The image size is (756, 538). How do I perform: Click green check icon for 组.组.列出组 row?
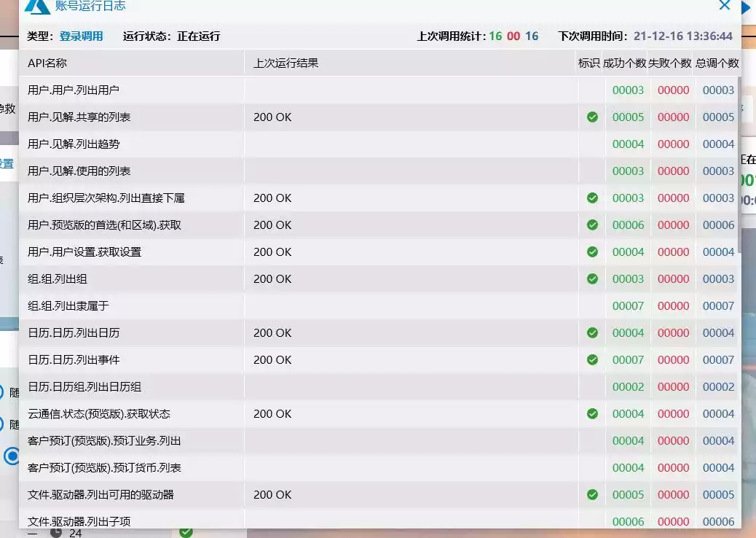pyautogui.click(x=592, y=279)
